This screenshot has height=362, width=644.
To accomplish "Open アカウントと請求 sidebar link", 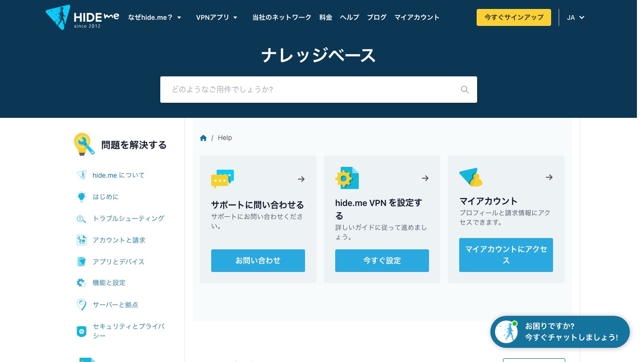I will pyautogui.click(x=119, y=240).
